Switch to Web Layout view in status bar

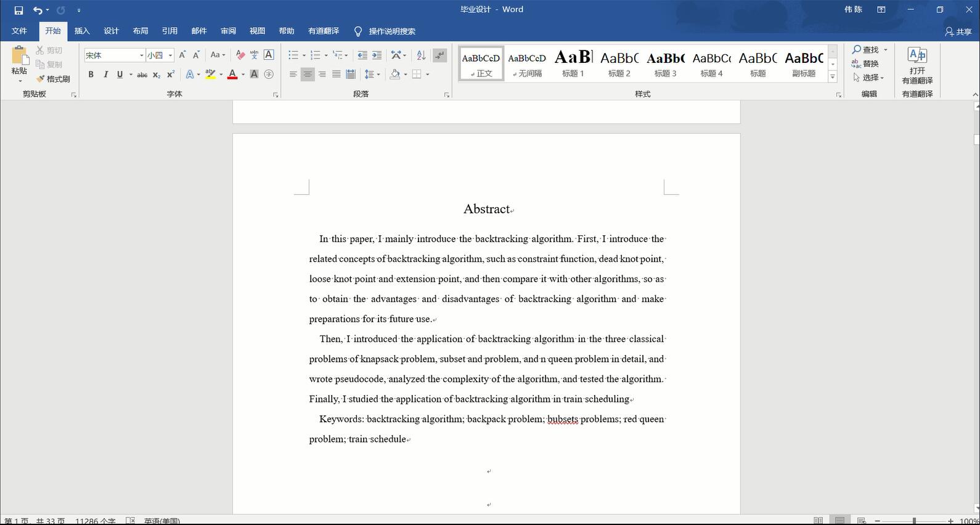[862, 521]
